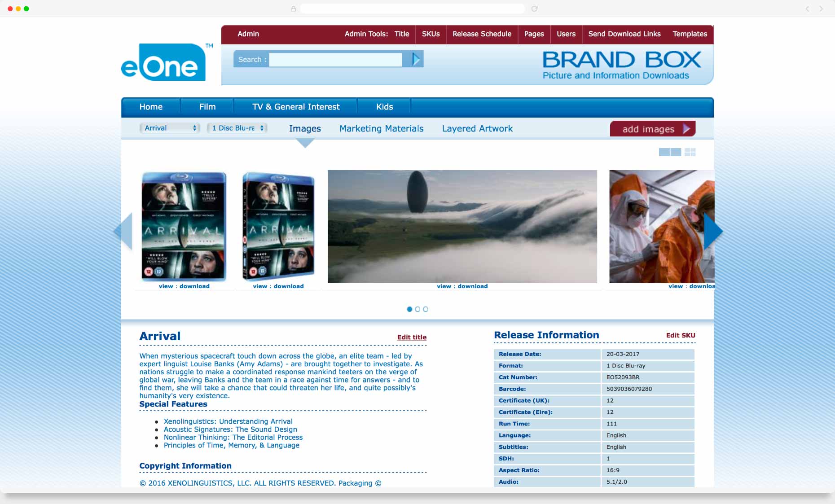Open SKUs admin link
The image size is (835, 504).
(x=431, y=34)
